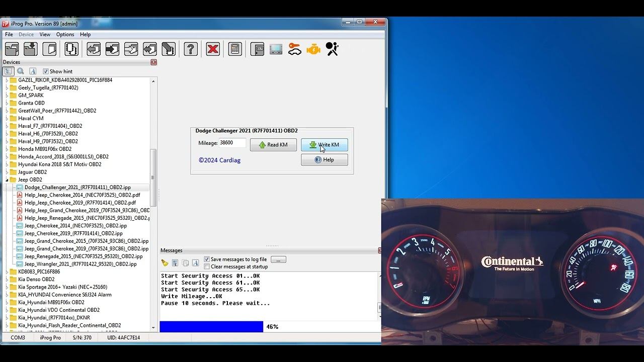
Task: Expand the Jaguar OBD2 folder
Action: tap(7, 172)
